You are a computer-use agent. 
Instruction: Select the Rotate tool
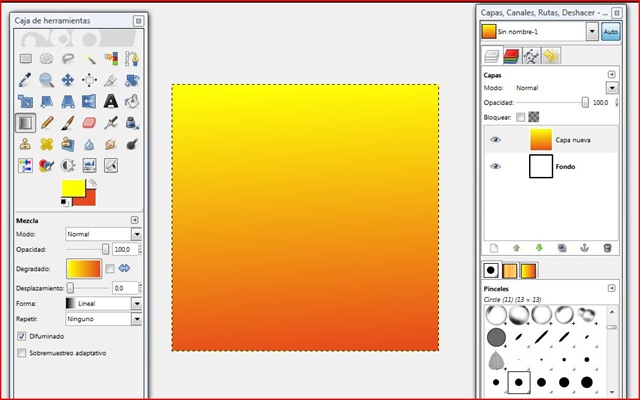[x=132, y=80]
